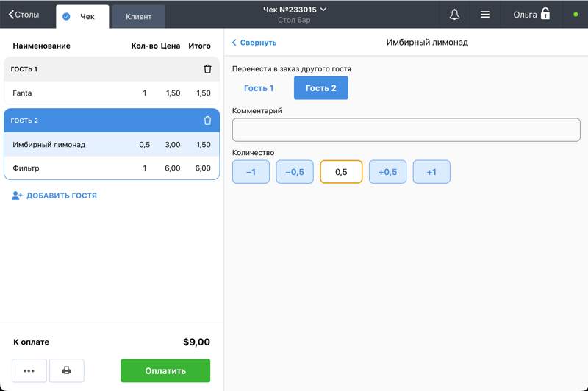Select the Гость 1 header row

coord(112,69)
